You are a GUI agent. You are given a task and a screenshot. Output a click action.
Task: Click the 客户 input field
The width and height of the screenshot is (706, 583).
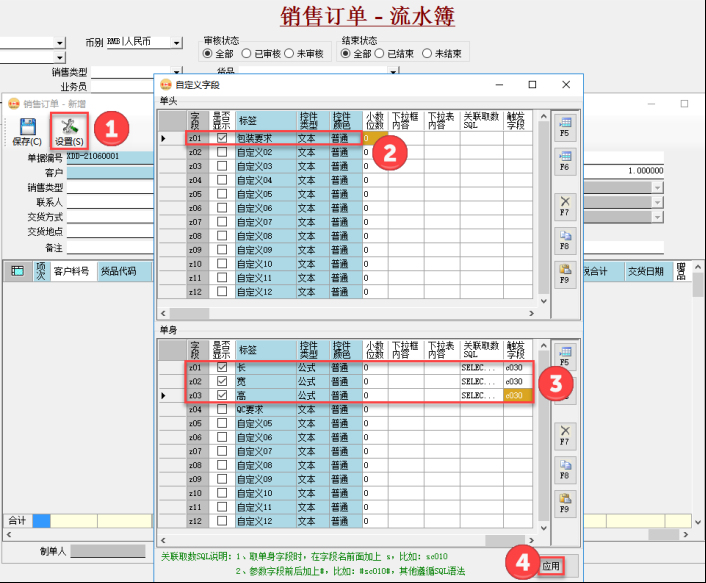pyautogui.click(x=110, y=172)
